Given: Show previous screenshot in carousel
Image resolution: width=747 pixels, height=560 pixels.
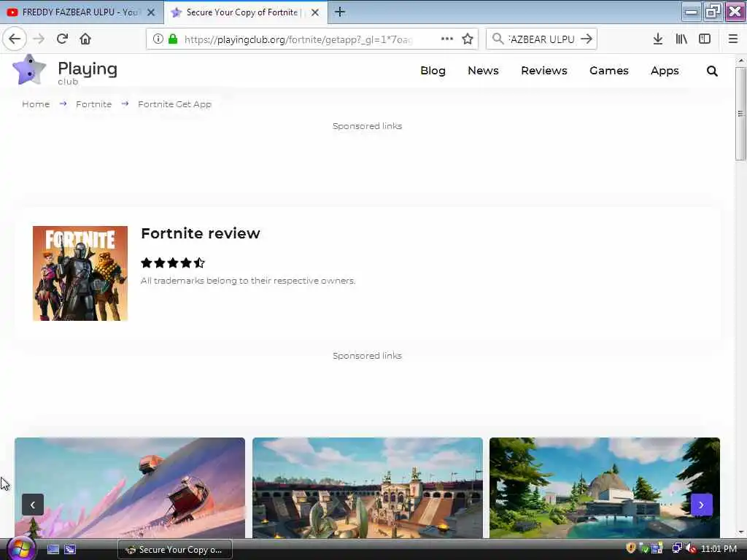Looking at the screenshot, I should tap(32, 505).
